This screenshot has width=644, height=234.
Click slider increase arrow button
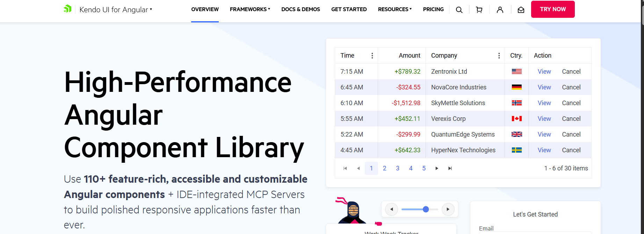[448, 209]
